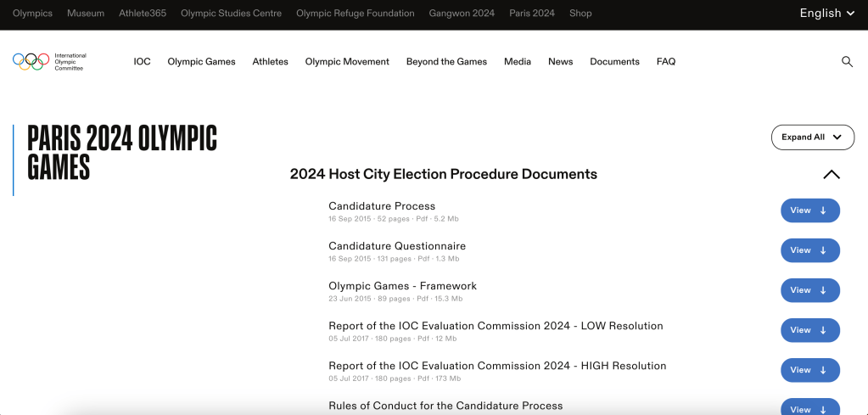This screenshot has width=868, height=415.
Task: Open the Athletes navigation item
Action: coord(270,62)
